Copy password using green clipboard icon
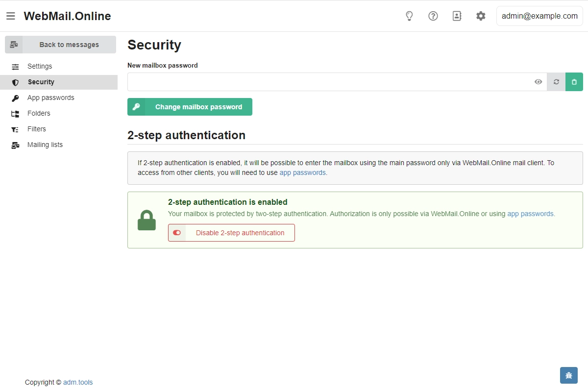588x392 pixels. point(574,82)
